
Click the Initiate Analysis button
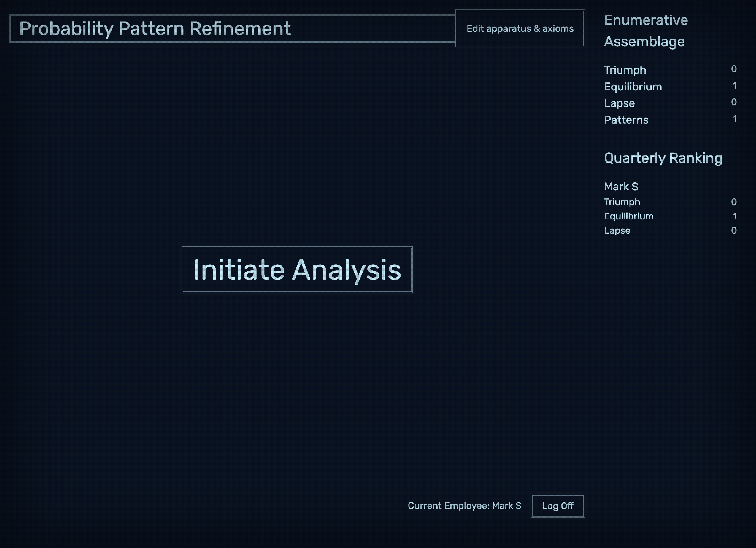point(297,270)
